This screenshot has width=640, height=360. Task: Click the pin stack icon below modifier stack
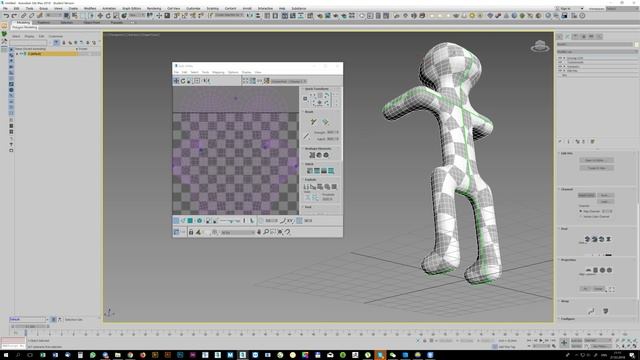560,142
